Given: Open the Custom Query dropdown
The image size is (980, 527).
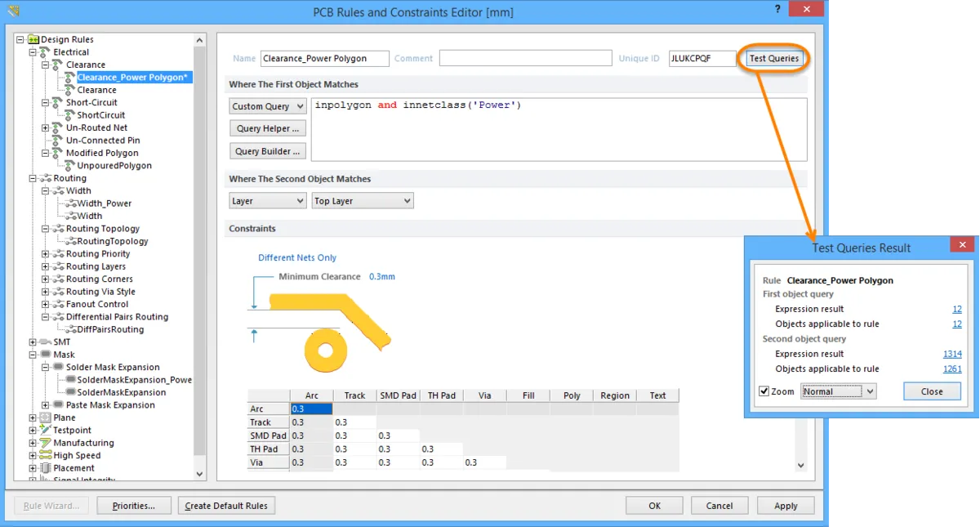Looking at the screenshot, I should click(267, 106).
